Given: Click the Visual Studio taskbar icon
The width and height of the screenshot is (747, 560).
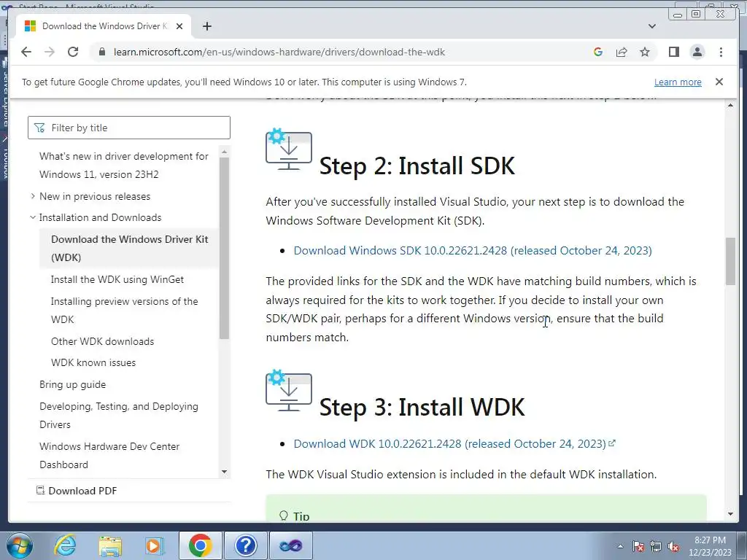Looking at the screenshot, I should pyautogui.click(x=291, y=545).
